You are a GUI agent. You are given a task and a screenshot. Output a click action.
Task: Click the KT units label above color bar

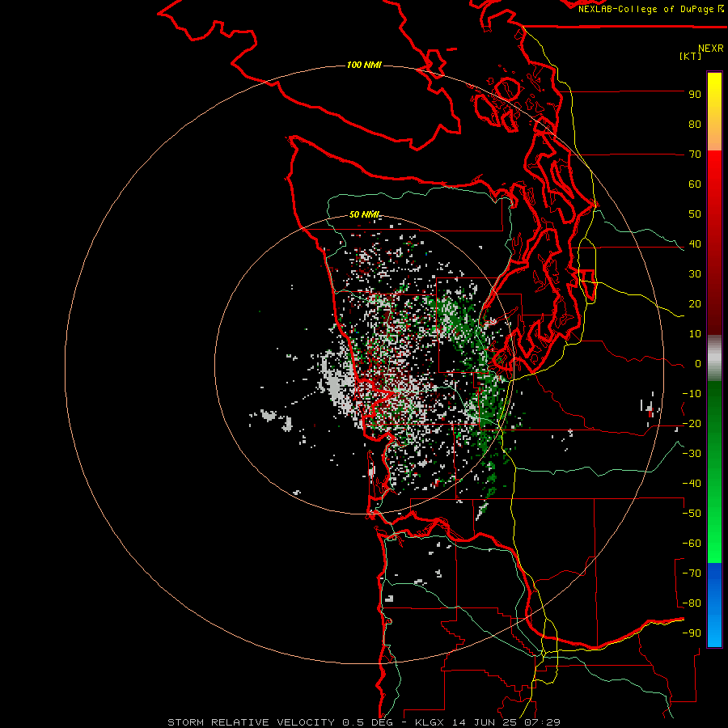[691, 56]
